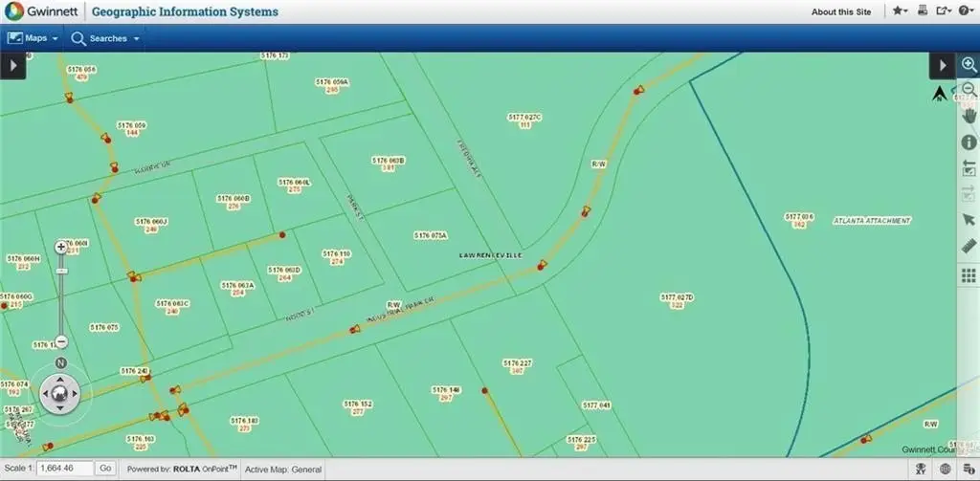Open the grid tools icon
Screen dimensions: 980x481
point(969,275)
